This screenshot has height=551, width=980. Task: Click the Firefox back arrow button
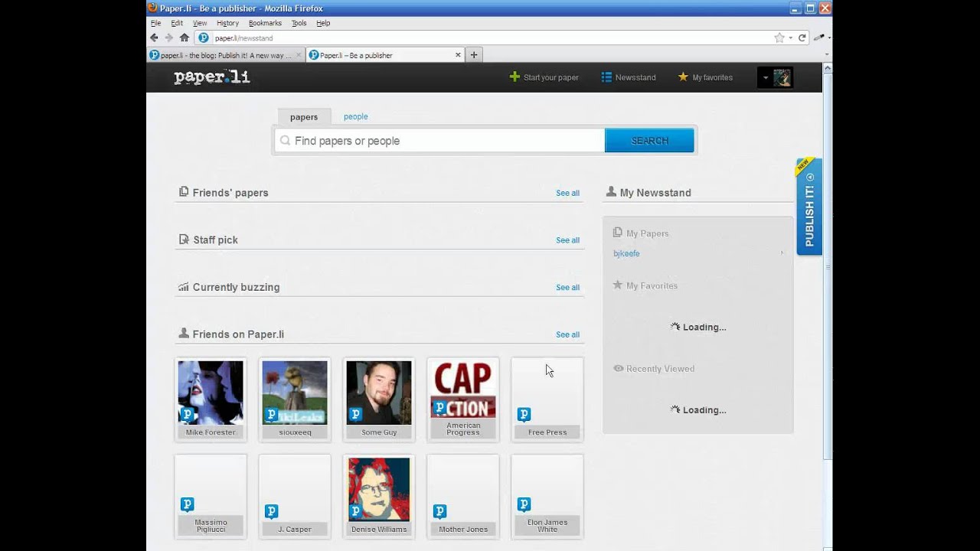click(x=154, y=37)
